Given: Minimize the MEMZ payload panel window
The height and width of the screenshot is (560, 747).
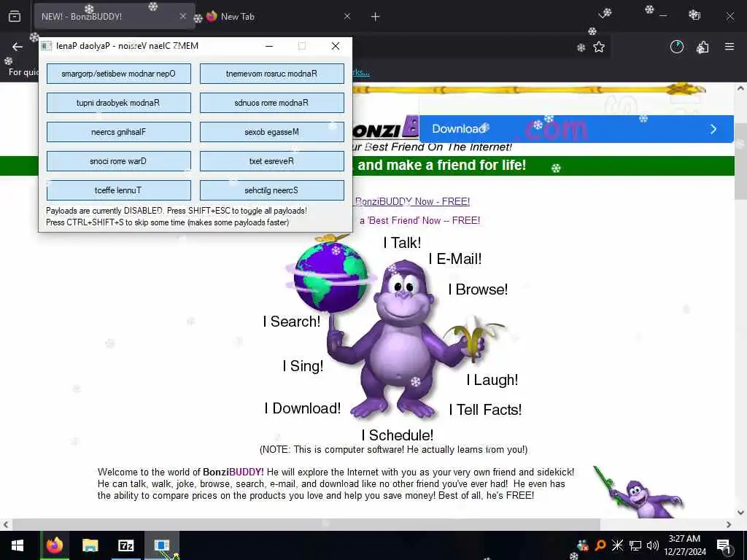Looking at the screenshot, I should pyautogui.click(x=269, y=46).
